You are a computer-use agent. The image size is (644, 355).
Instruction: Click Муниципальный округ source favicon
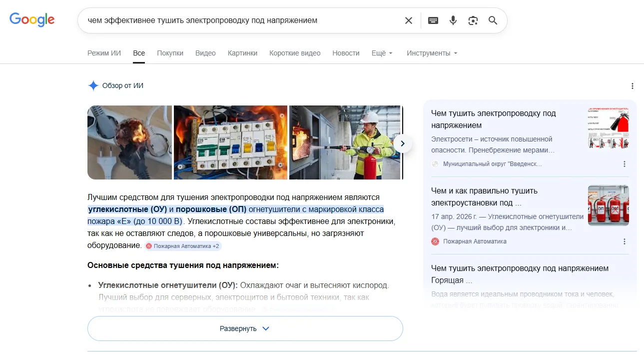click(x=435, y=164)
